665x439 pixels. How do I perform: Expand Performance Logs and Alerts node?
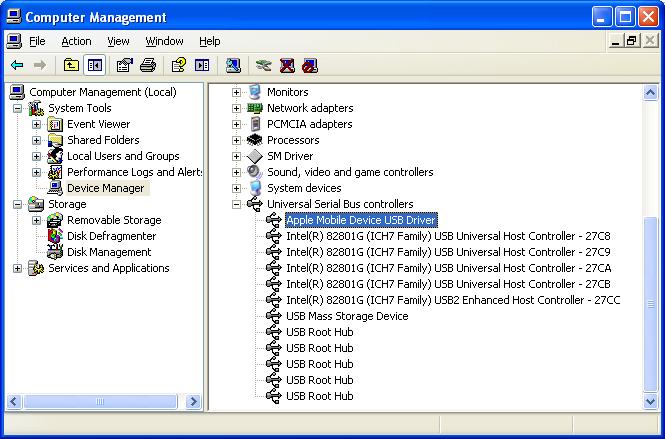[x=36, y=172]
